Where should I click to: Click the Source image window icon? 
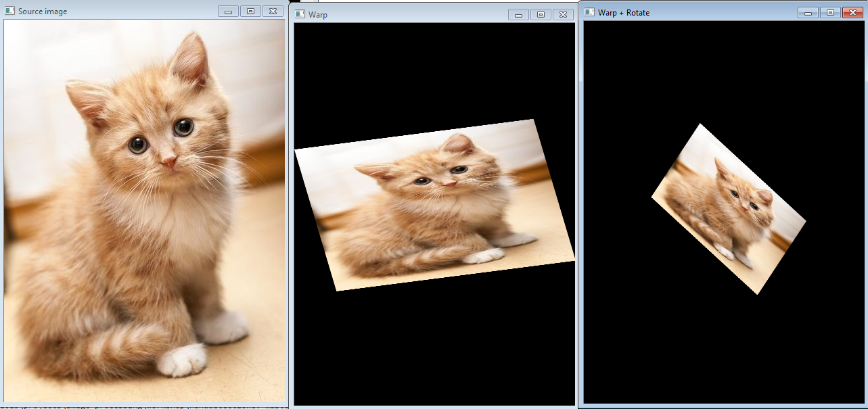coord(10,11)
